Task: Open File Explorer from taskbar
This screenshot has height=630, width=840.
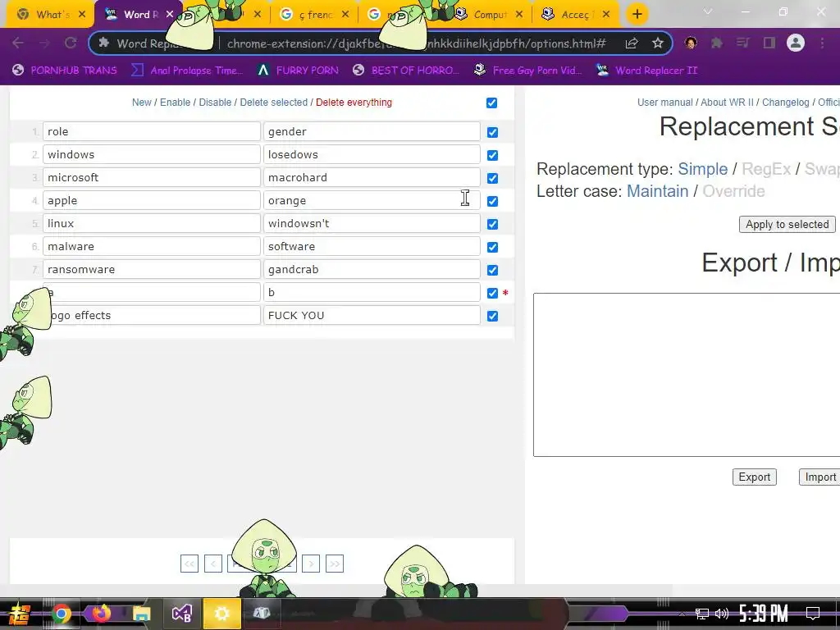Action: point(141,614)
